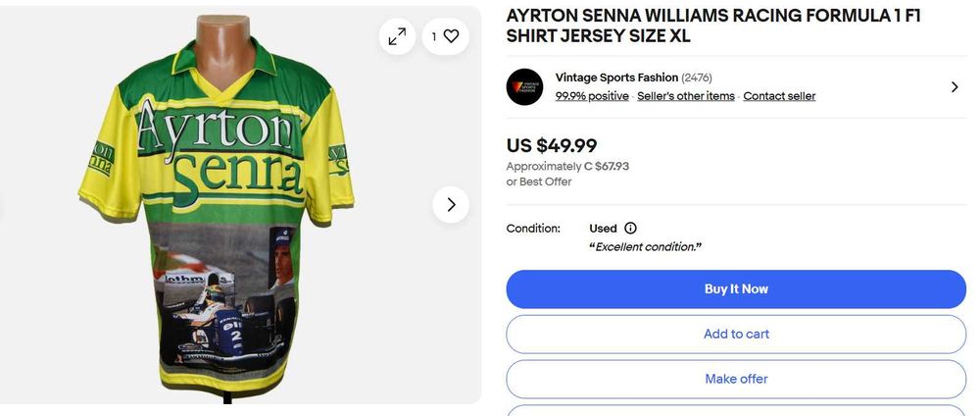Click the heart watchlist icon
980x416 pixels.
tap(451, 36)
